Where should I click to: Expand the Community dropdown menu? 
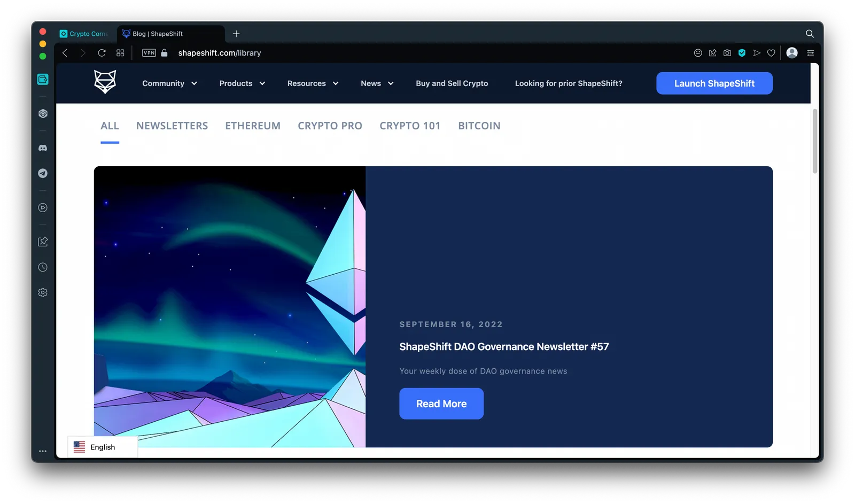pos(170,83)
